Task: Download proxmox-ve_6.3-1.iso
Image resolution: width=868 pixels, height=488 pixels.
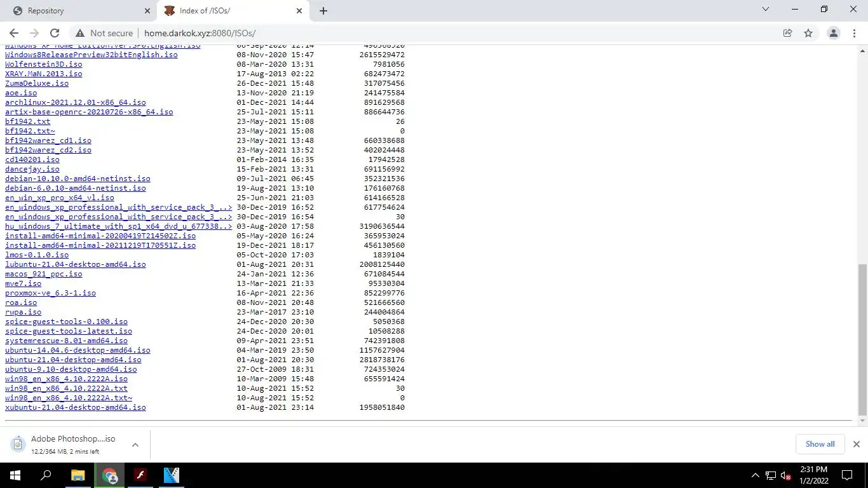Action: point(50,293)
